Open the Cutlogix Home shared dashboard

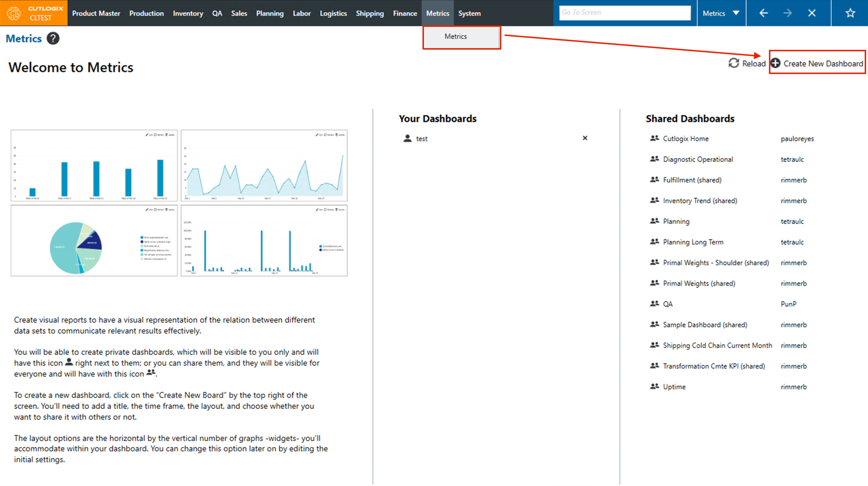(x=685, y=139)
